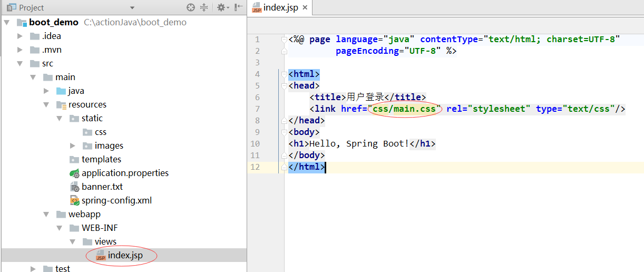Click the java source folder icon
Viewport: 644px width, 272px height.
(61, 91)
